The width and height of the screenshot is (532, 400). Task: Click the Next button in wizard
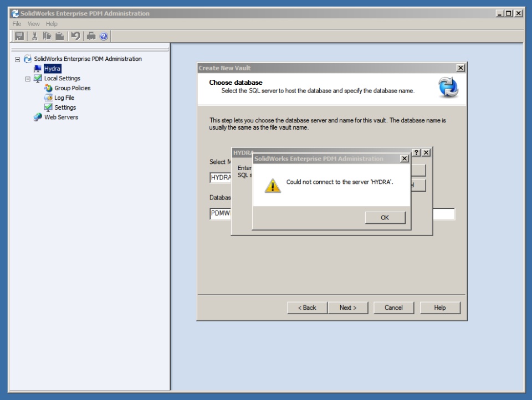coord(348,307)
